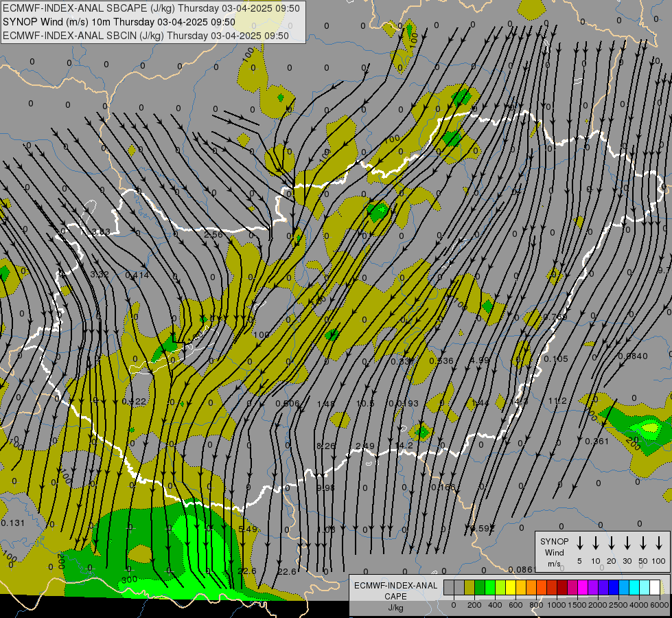This screenshot has width=672, height=618.
Task: Click the 2500 tick label in CAPE scale
Action: point(618,605)
